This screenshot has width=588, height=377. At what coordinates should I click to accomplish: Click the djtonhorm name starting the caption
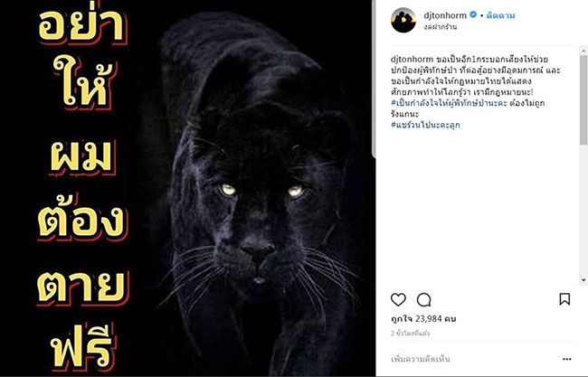click(x=412, y=59)
